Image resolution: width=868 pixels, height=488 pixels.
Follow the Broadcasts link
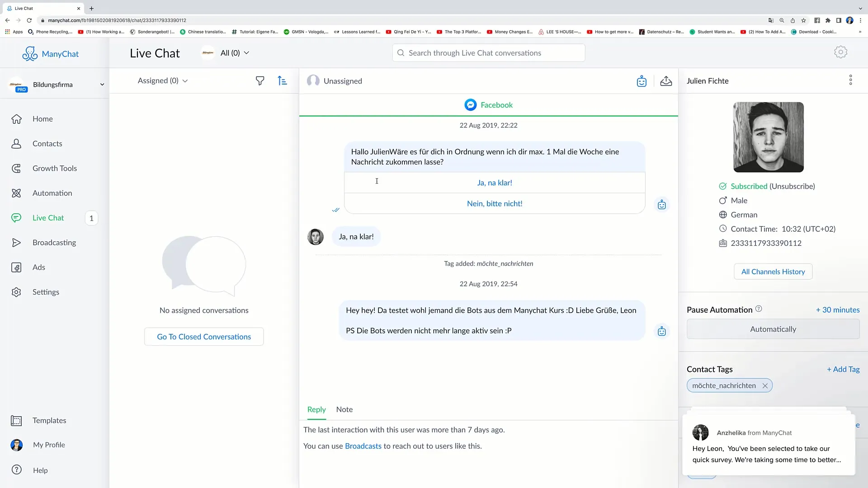click(363, 446)
